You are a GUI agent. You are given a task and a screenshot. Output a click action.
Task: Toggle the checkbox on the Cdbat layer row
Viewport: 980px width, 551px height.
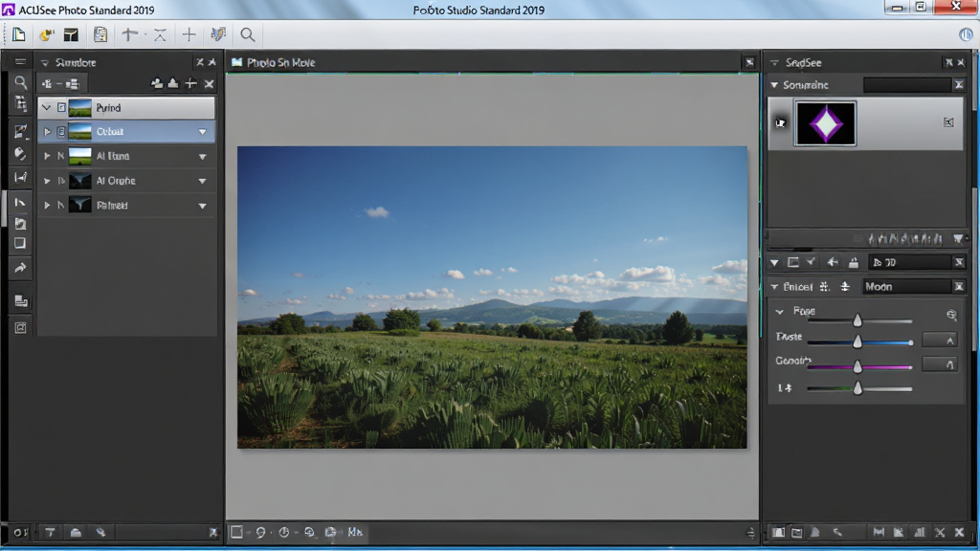pos(61,132)
